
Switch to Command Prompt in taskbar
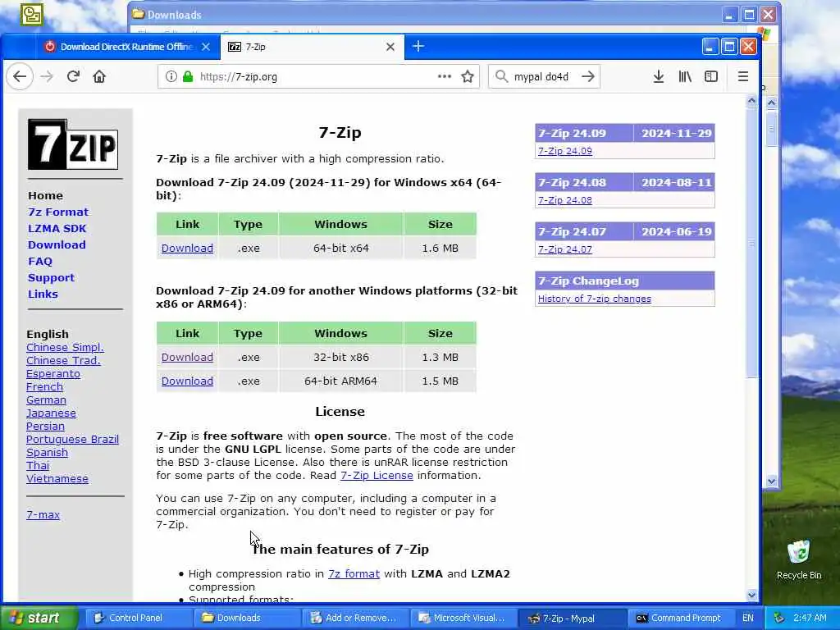coord(680,619)
